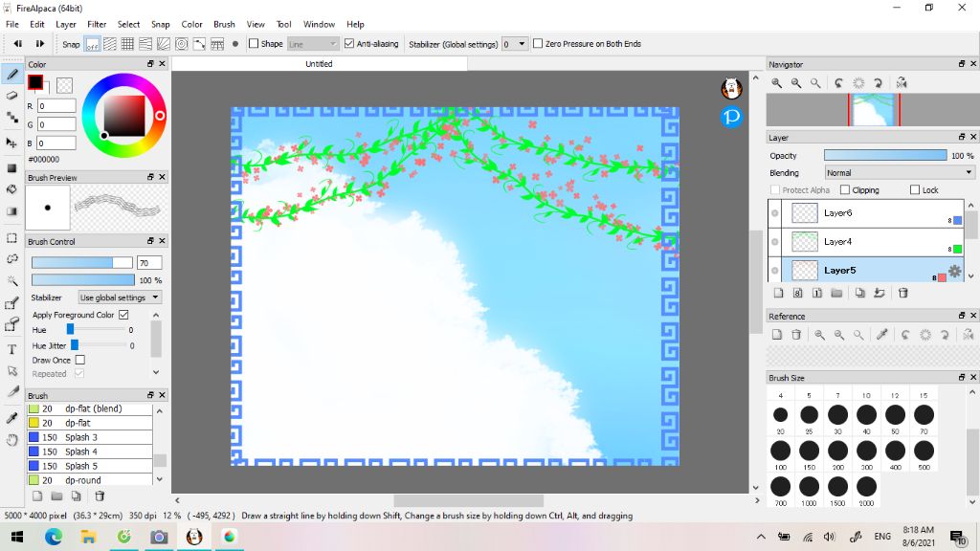Adjust the brush size slider
980x551 pixels.
tap(82, 262)
